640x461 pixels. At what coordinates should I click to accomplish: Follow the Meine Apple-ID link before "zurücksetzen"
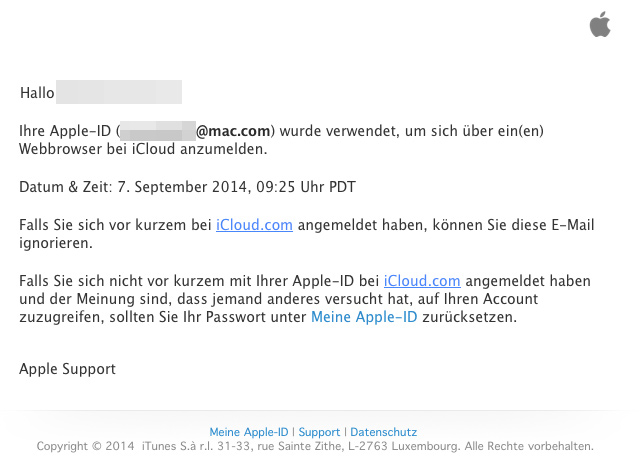tap(364, 317)
